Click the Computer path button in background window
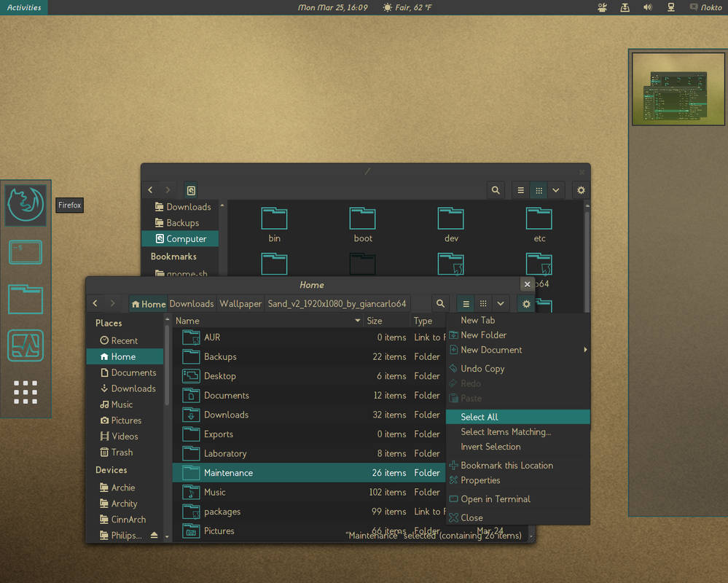728x583 pixels. 191,190
